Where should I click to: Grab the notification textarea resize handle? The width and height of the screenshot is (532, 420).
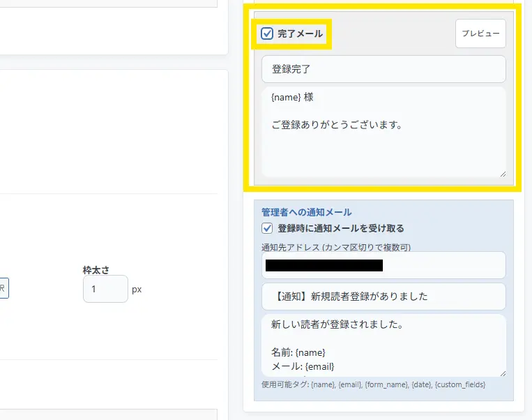501,373
